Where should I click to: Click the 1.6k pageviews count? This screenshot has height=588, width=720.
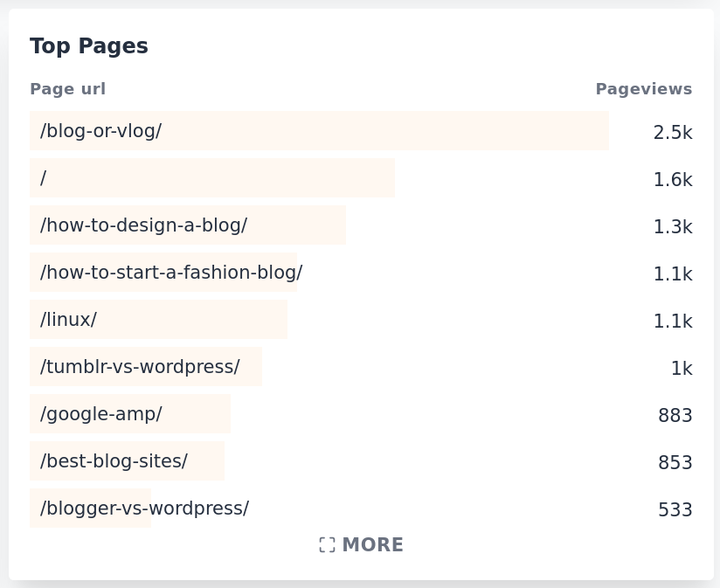(672, 180)
